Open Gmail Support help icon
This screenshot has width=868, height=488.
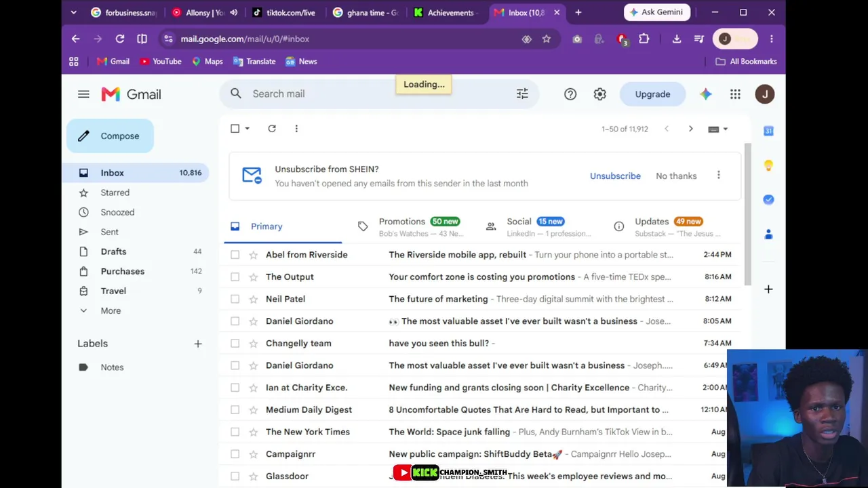point(570,94)
